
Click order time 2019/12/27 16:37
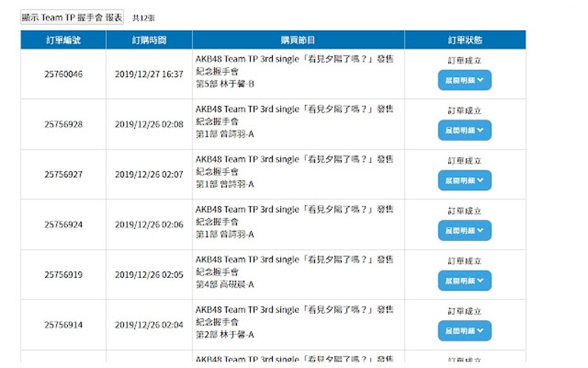[149, 74]
